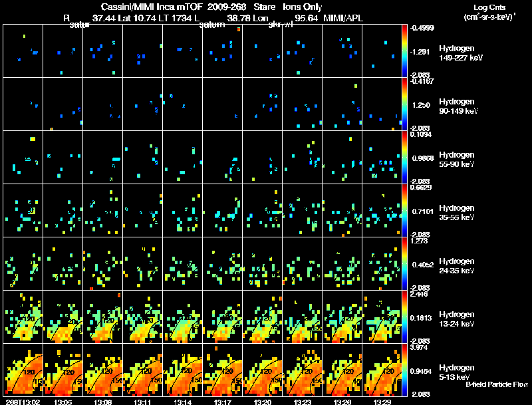The image size is (532, 405).
Task: Click the 'Cassini/MIMI Inca mTOF' title text
Action: (152, 7)
